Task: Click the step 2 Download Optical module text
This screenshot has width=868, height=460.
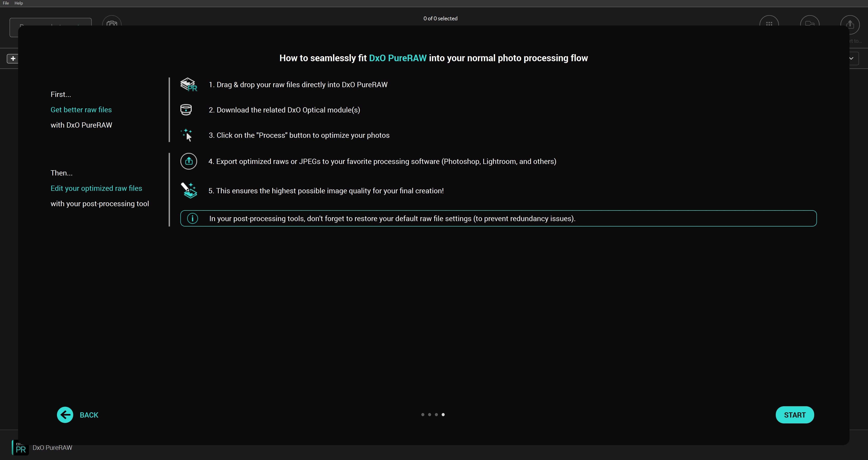Action: tap(284, 110)
